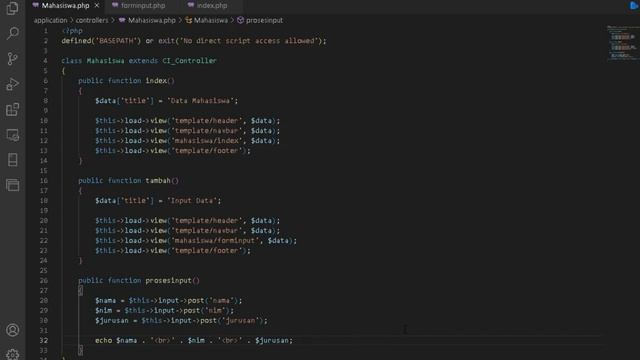Click the Mahasiswa class breadcrumb
The width and height of the screenshot is (640, 360).
coord(207,20)
